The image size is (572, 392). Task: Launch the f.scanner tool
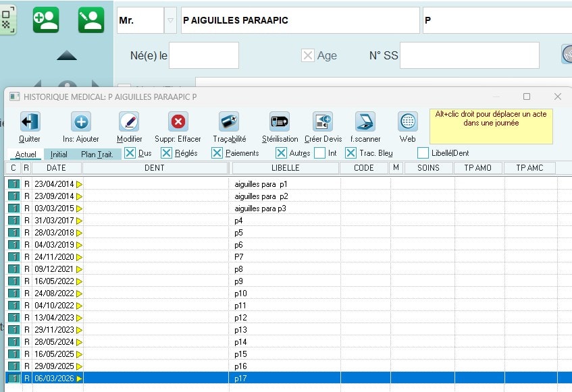pyautogui.click(x=365, y=121)
